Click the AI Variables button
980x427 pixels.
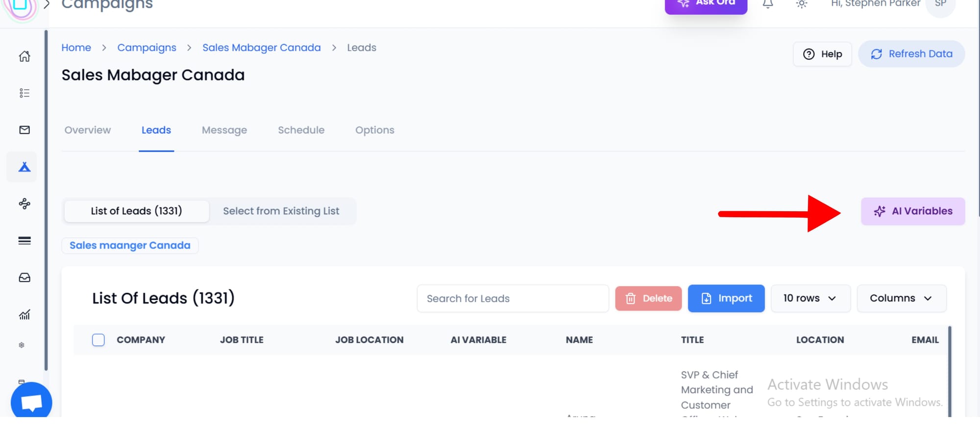point(912,211)
